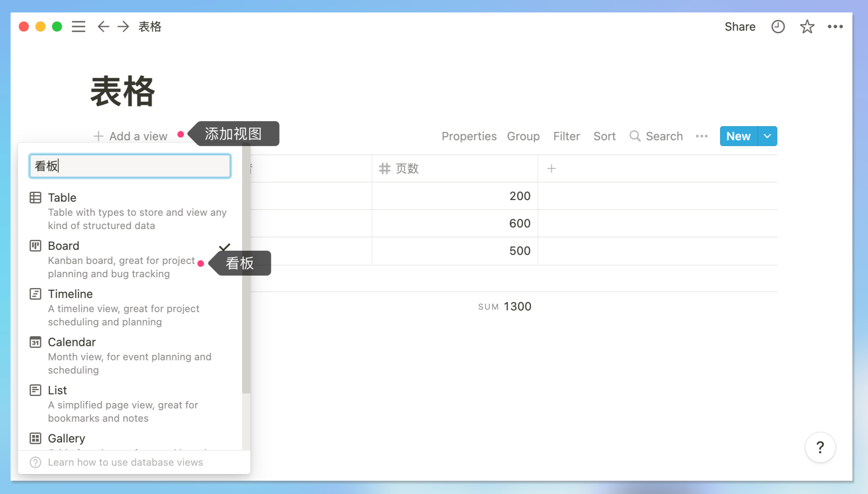The image size is (868, 494).
Task: Click the 表格 breadcrumb in title bar
Action: coord(150,27)
